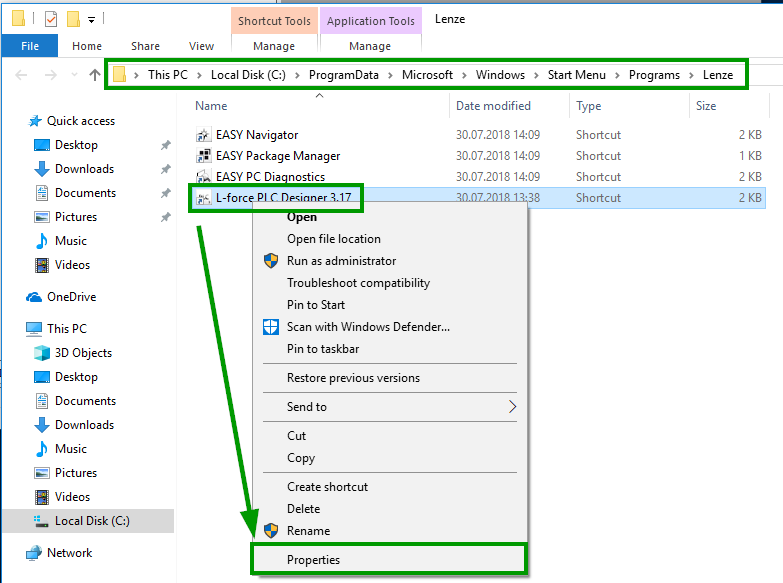Expand the Send to submenu arrow
Screen dimensions: 783x583
pyautogui.click(x=513, y=407)
